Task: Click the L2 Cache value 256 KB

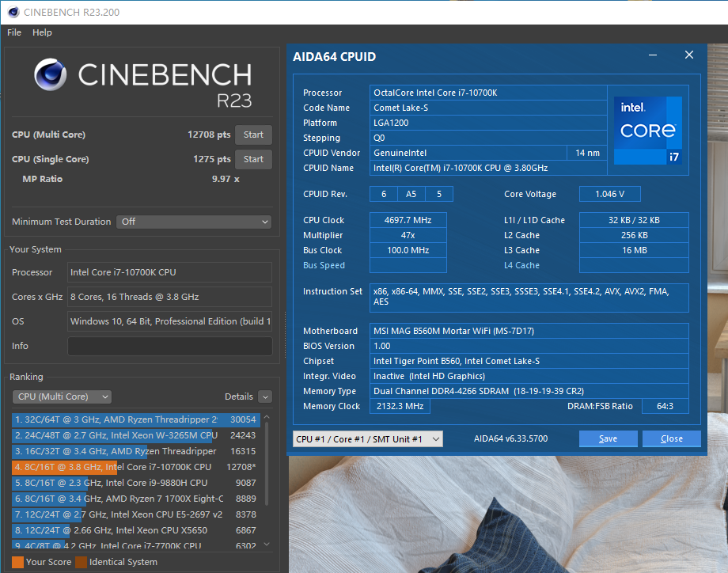Action: click(634, 235)
